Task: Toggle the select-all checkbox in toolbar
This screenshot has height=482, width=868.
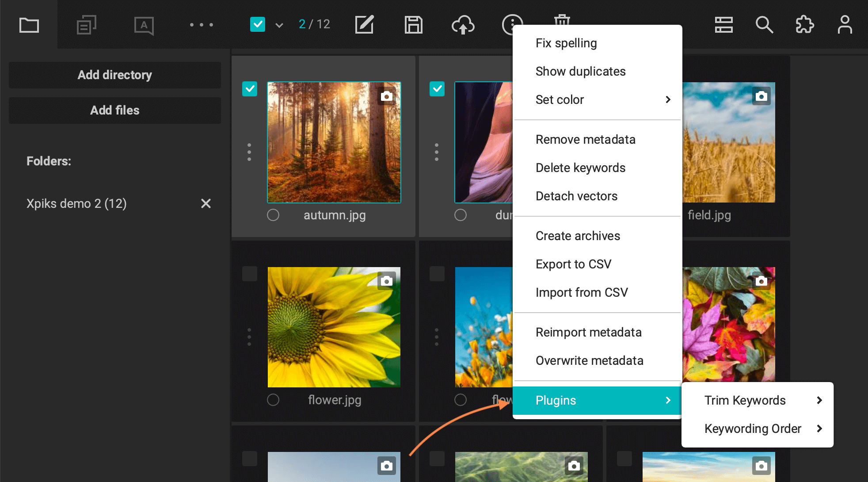Action: coord(258,24)
